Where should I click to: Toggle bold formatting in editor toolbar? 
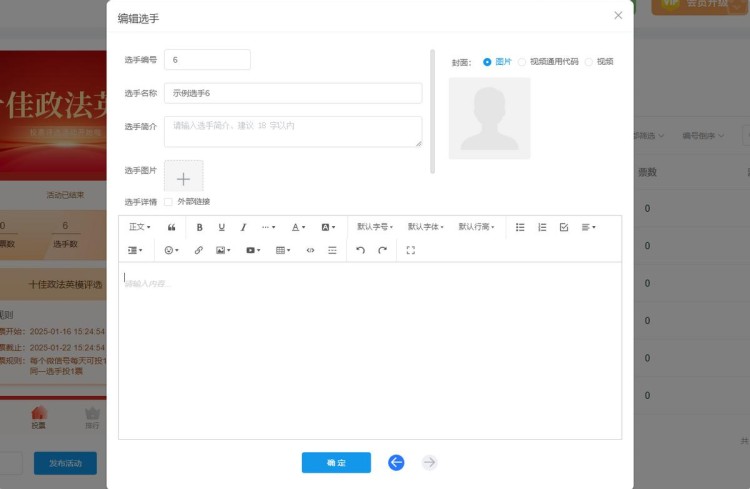pos(200,227)
